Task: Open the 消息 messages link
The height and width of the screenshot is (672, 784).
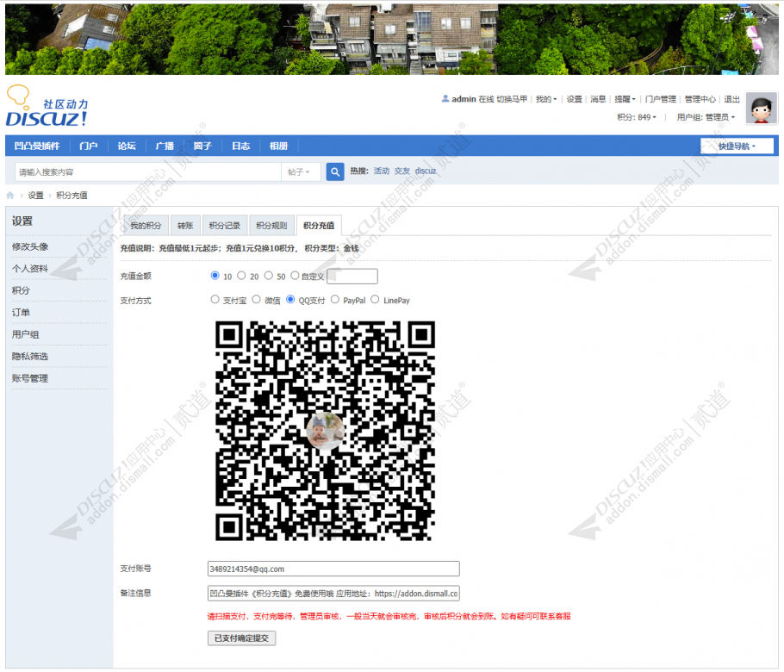Action: point(598,99)
